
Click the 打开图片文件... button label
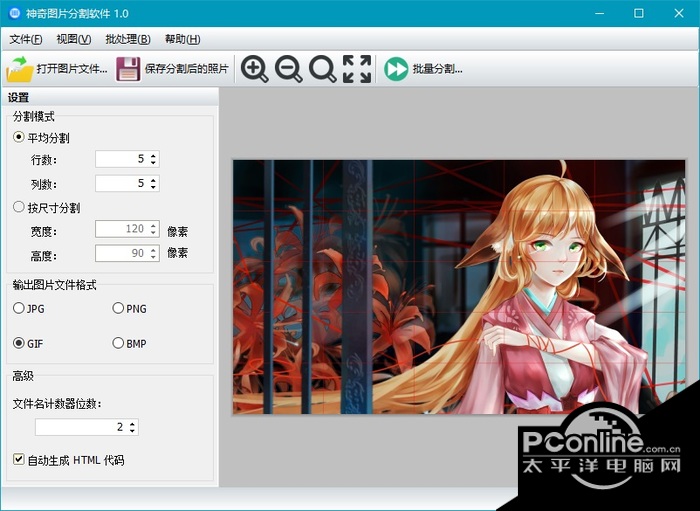72,69
